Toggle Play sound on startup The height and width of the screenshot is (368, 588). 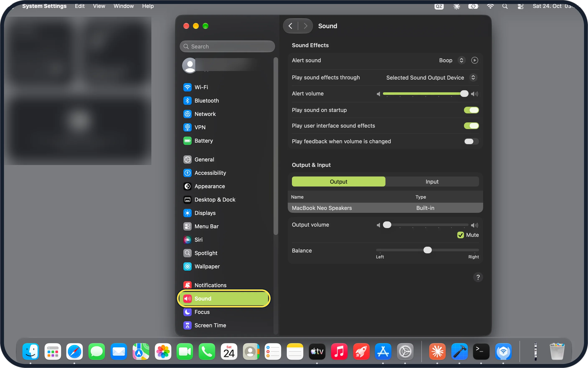(471, 110)
